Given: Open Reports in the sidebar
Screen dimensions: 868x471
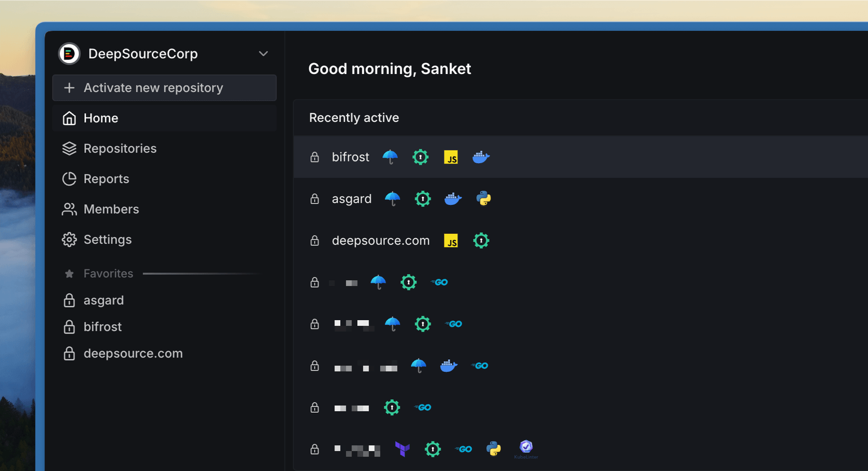Looking at the screenshot, I should point(164,179).
